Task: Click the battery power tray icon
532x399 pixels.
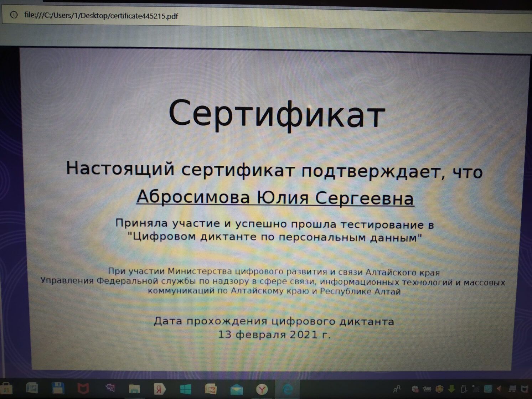Action: tap(427, 389)
